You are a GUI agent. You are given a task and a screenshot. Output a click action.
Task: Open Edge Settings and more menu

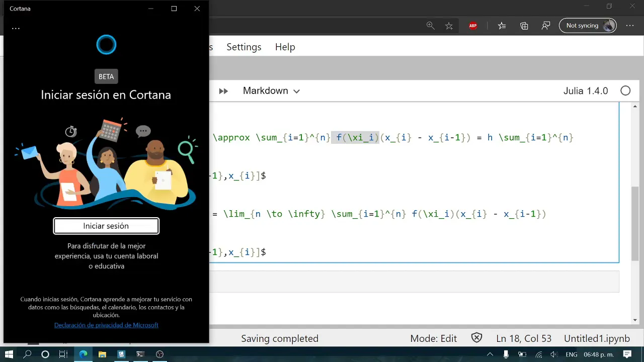click(x=630, y=26)
